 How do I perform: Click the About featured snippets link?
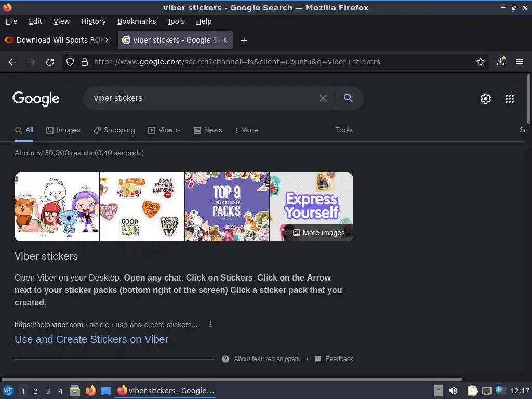[267, 359]
